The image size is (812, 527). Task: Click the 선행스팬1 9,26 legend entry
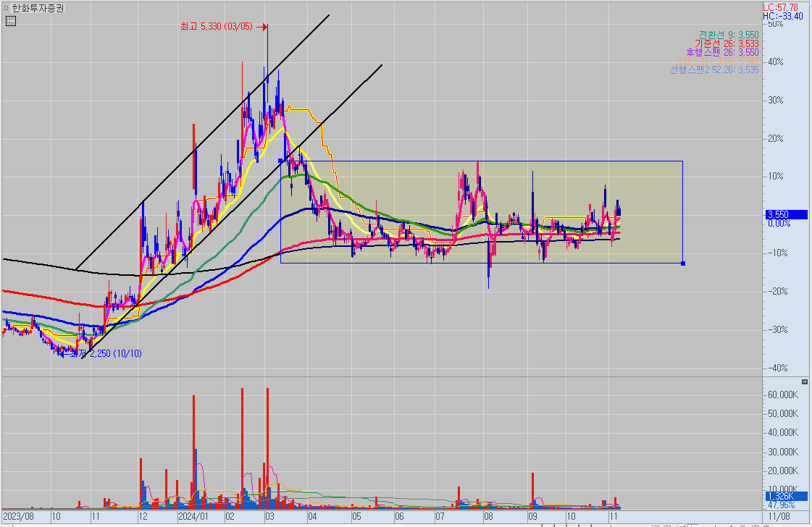tap(716, 61)
